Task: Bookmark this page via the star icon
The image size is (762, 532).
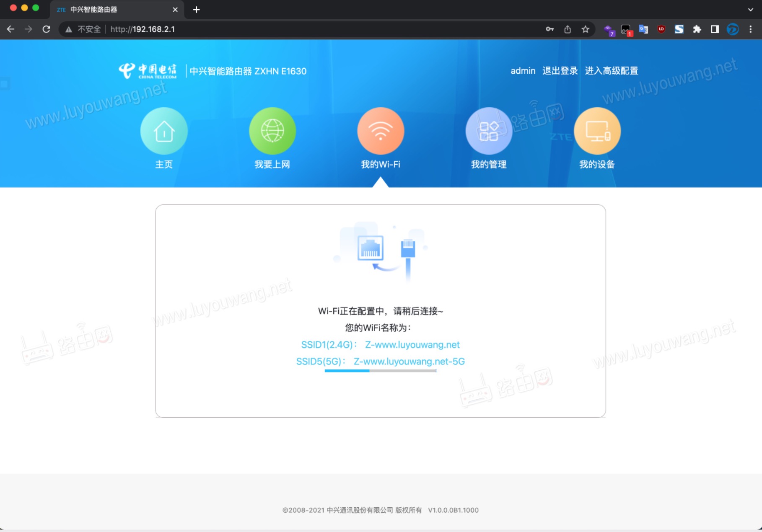Action: click(585, 29)
